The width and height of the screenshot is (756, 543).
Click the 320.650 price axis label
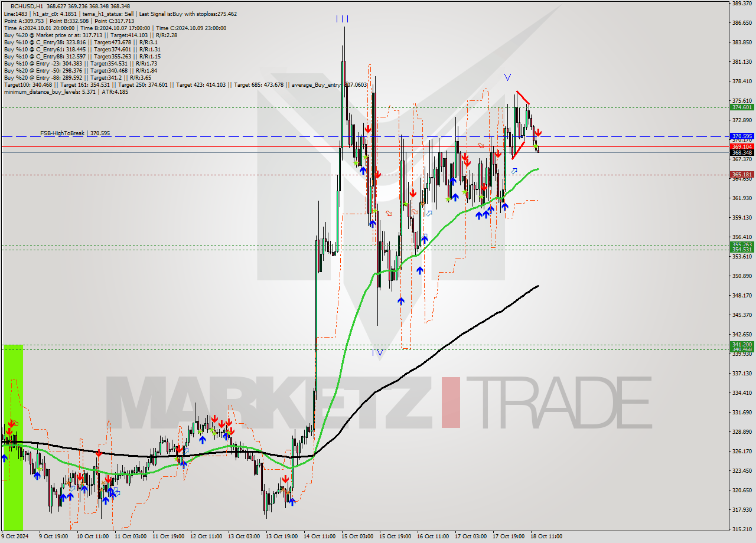tap(742, 490)
